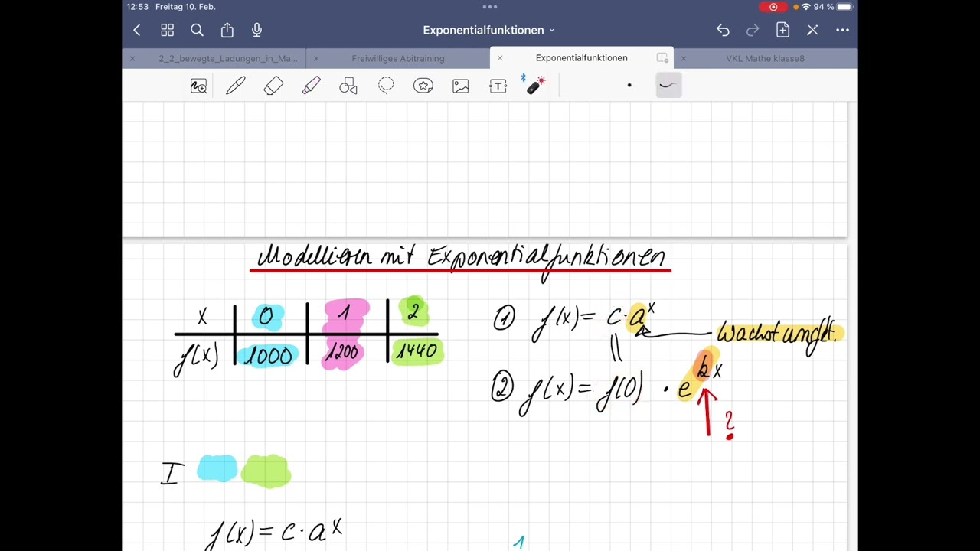This screenshot has width=980, height=551.
Task: Select the Pen tool
Action: [x=236, y=86]
